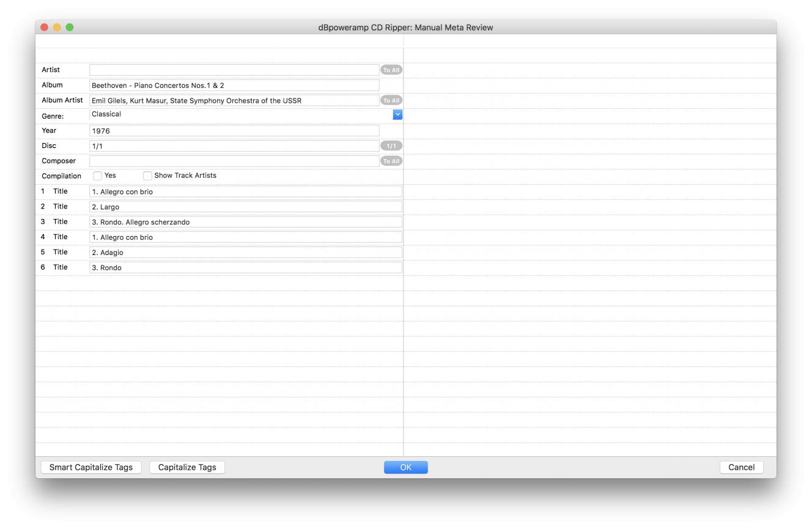
Task: Edit the Album name field
Action: tap(234, 85)
